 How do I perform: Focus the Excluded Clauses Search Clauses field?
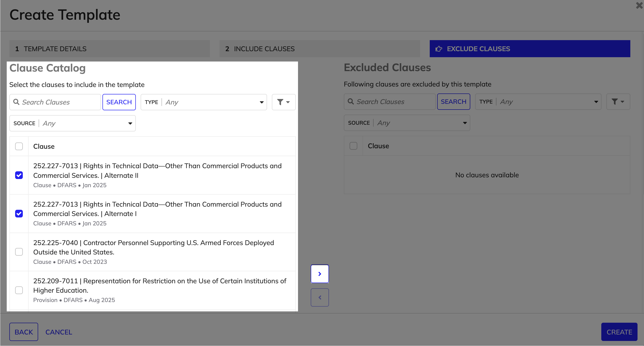click(389, 101)
